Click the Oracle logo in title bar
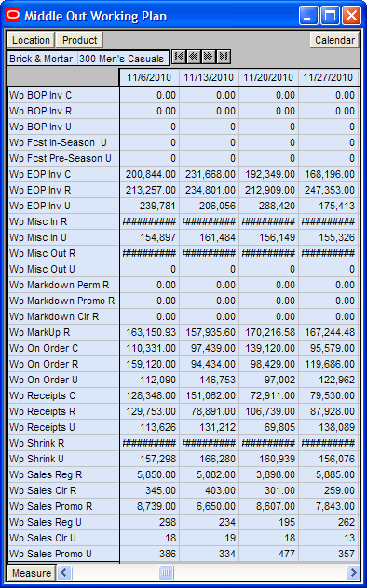367x588 pixels. (13, 16)
